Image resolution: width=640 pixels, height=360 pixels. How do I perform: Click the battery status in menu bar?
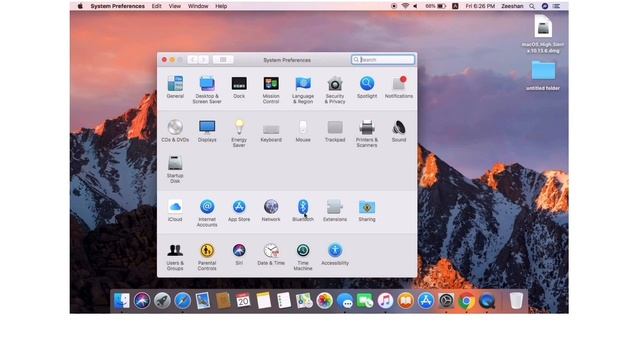pos(436,6)
